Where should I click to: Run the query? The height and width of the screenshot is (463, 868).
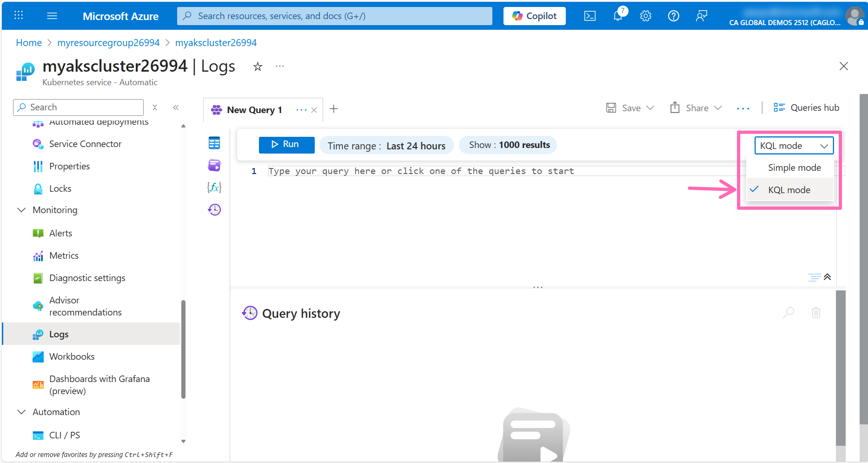click(x=286, y=145)
